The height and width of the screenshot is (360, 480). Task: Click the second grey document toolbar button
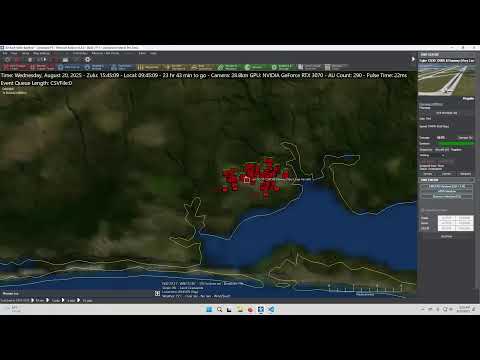337,67
